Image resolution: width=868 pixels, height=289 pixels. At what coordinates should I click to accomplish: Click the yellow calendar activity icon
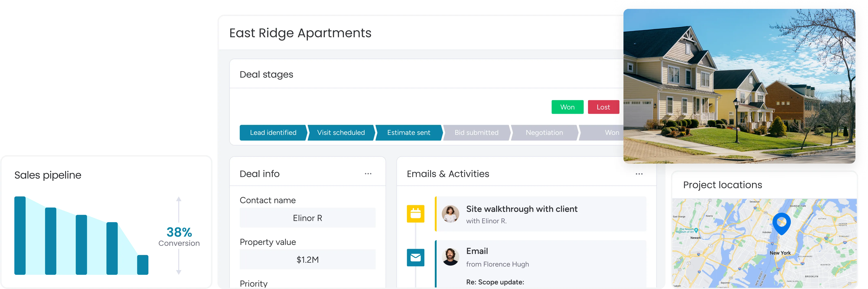point(415,214)
